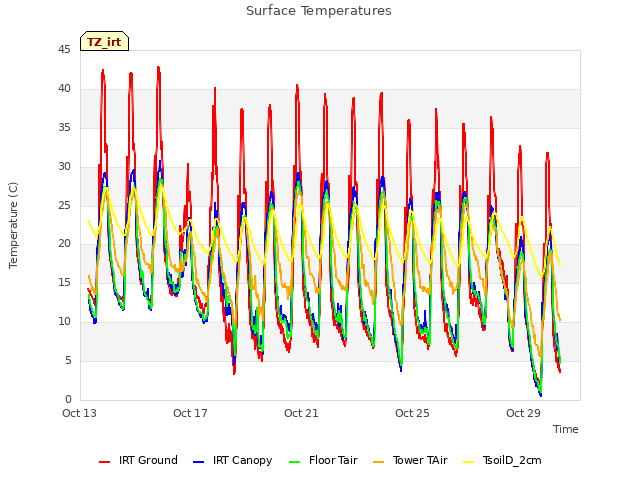The image size is (640, 480).
Task: Click the 0 y-axis tick label
Action: coord(68,399)
